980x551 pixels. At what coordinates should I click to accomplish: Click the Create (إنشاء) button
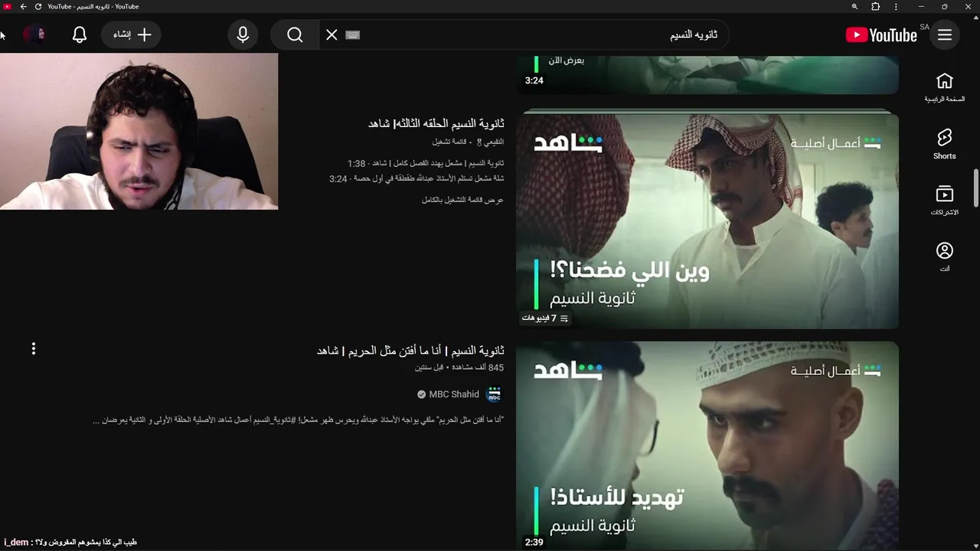(131, 35)
